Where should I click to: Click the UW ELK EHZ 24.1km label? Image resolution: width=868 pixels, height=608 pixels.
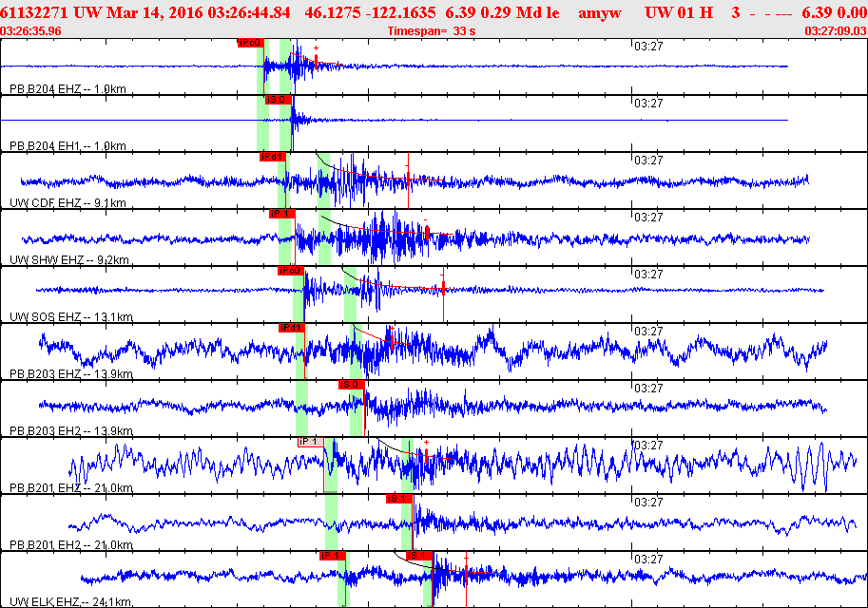[70, 602]
